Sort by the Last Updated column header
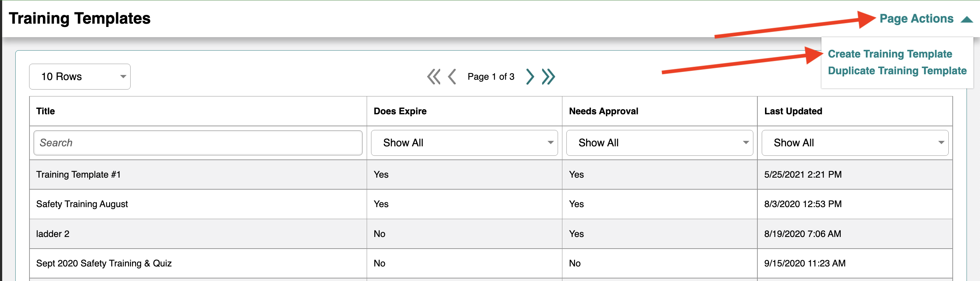Viewport: 980px width, 281px height. (793, 111)
